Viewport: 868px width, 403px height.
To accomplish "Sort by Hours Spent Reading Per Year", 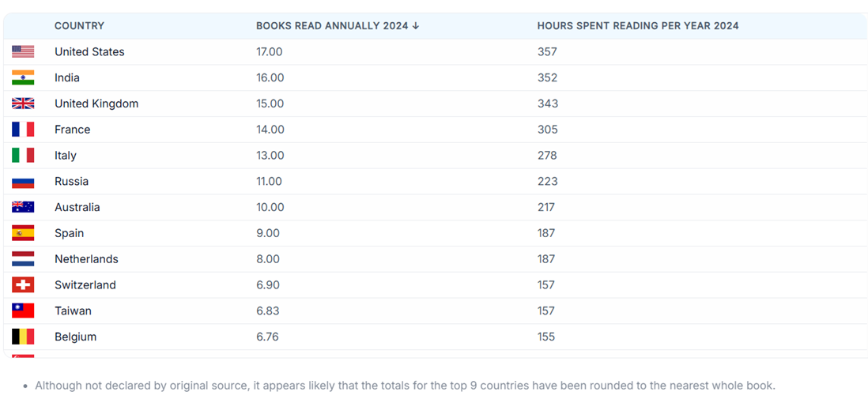I will tap(637, 26).
